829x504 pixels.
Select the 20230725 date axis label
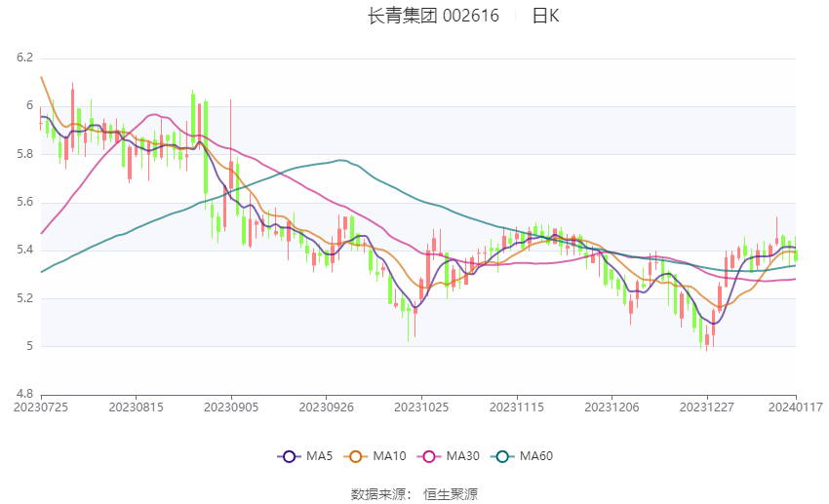tap(41, 407)
